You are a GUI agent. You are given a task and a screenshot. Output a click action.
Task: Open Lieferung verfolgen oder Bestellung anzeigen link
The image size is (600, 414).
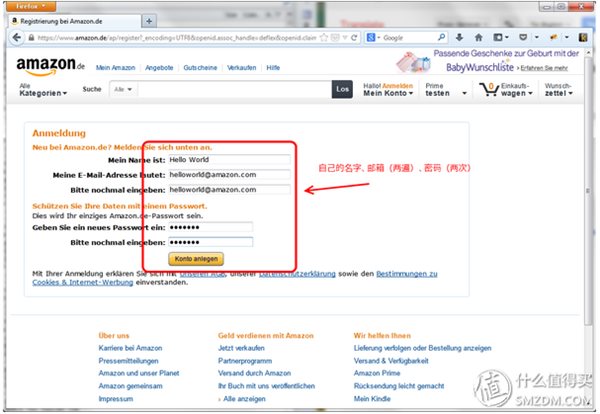coord(422,348)
